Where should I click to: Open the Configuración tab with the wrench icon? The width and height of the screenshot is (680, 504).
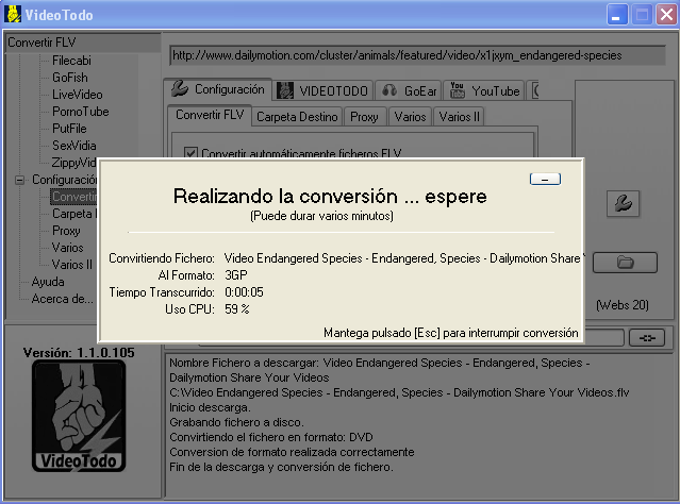[x=218, y=90]
